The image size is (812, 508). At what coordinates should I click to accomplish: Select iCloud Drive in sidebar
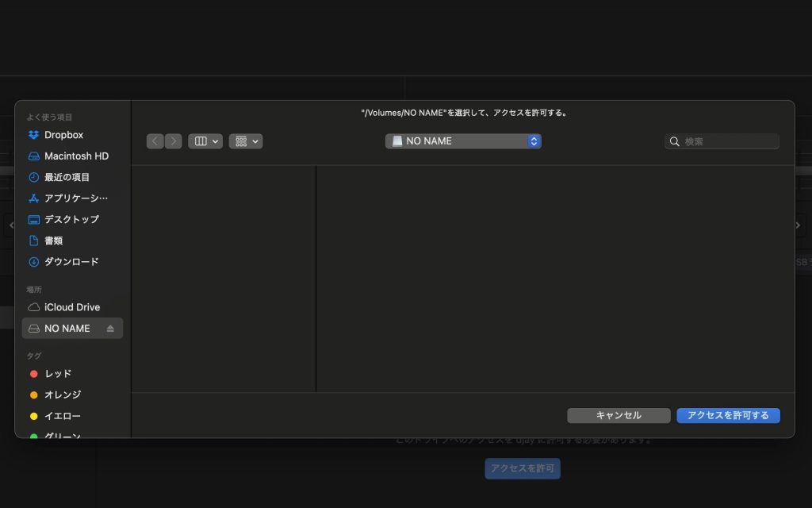[x=71, y=307]
